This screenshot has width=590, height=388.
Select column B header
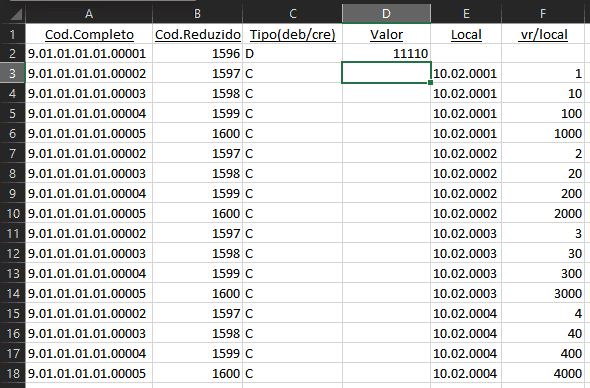coord(197,14)
